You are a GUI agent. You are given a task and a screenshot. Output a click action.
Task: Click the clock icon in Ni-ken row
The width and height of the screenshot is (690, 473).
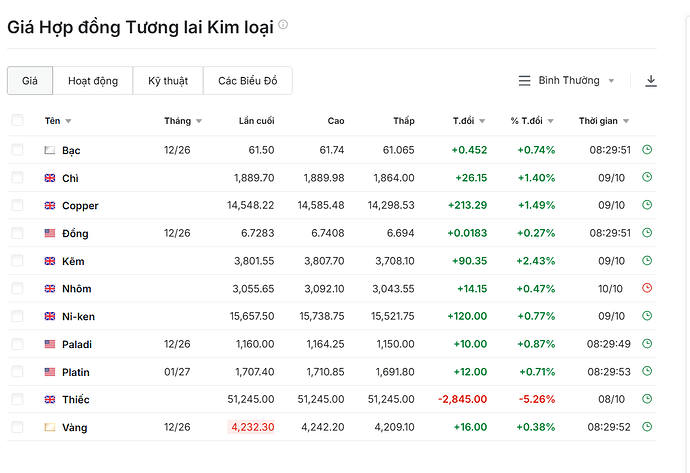pos(647,316)
